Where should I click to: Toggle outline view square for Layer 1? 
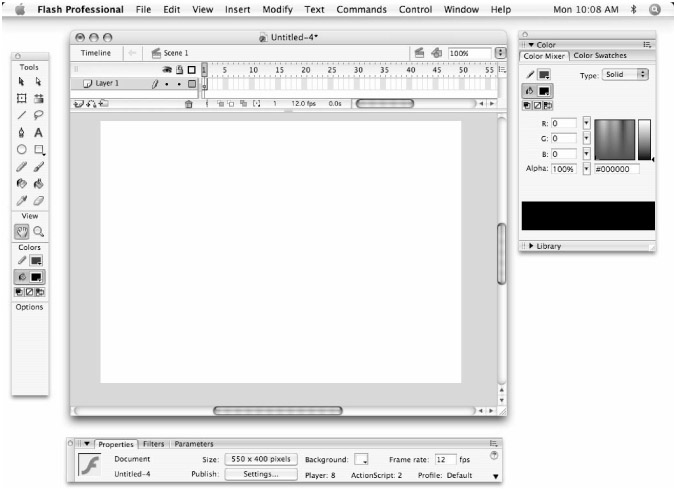[x=191, y=84]
